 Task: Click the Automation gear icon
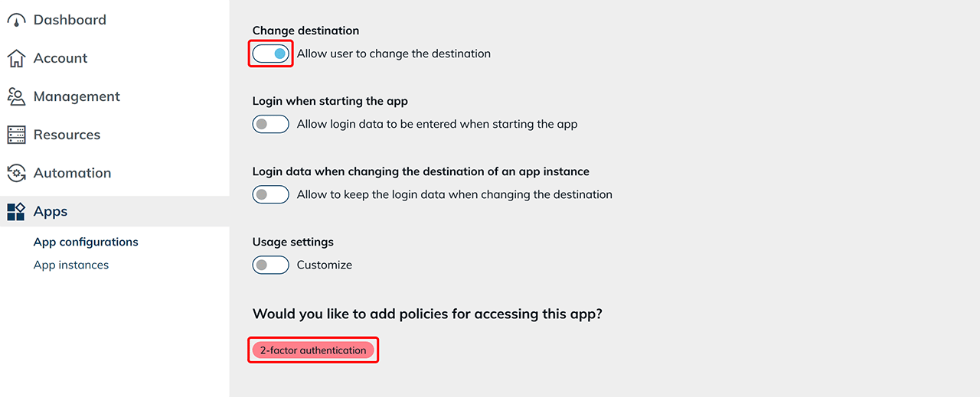click(x=16, y=174)
